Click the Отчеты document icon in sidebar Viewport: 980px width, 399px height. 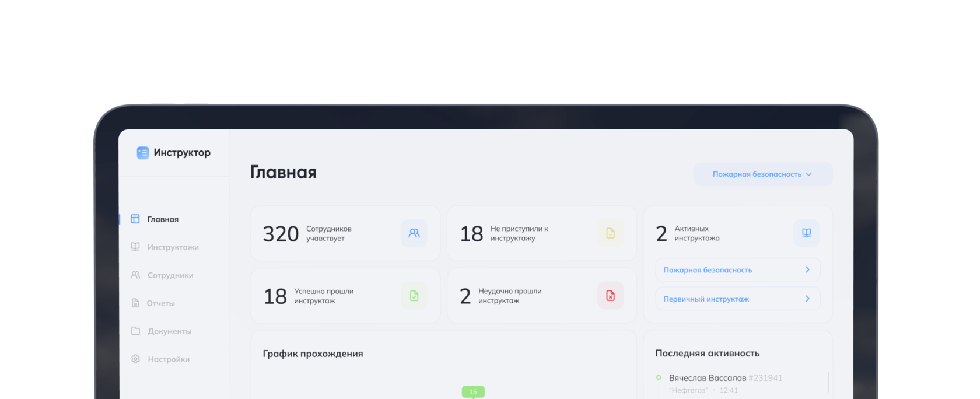click(135, 303)
